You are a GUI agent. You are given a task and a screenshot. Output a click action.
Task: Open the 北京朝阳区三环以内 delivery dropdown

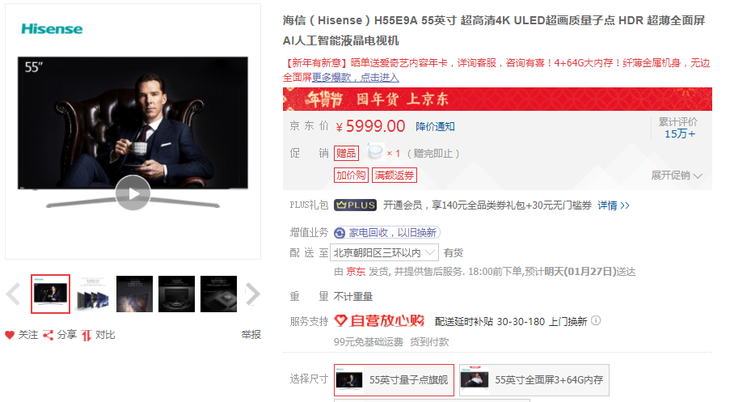click(x=384, y=252)
